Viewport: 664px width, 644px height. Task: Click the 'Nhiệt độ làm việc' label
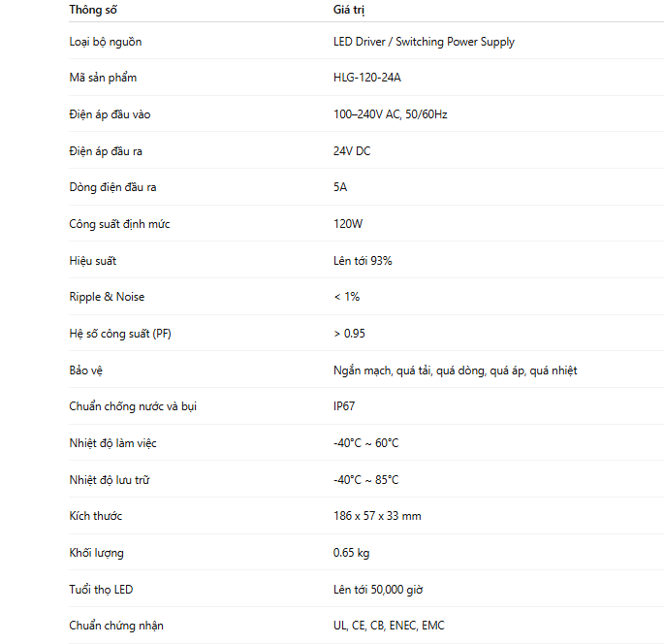click(x=112, y=443)
